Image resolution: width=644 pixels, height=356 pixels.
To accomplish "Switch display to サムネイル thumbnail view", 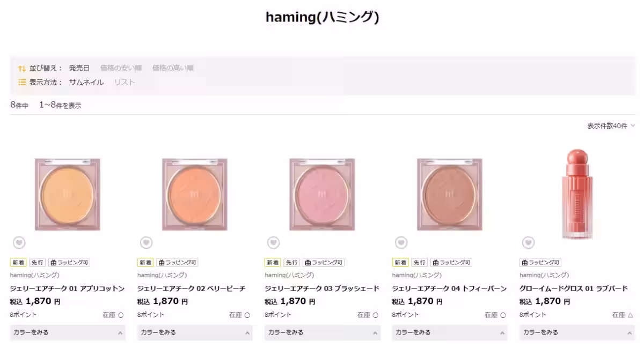I will 86,83.
